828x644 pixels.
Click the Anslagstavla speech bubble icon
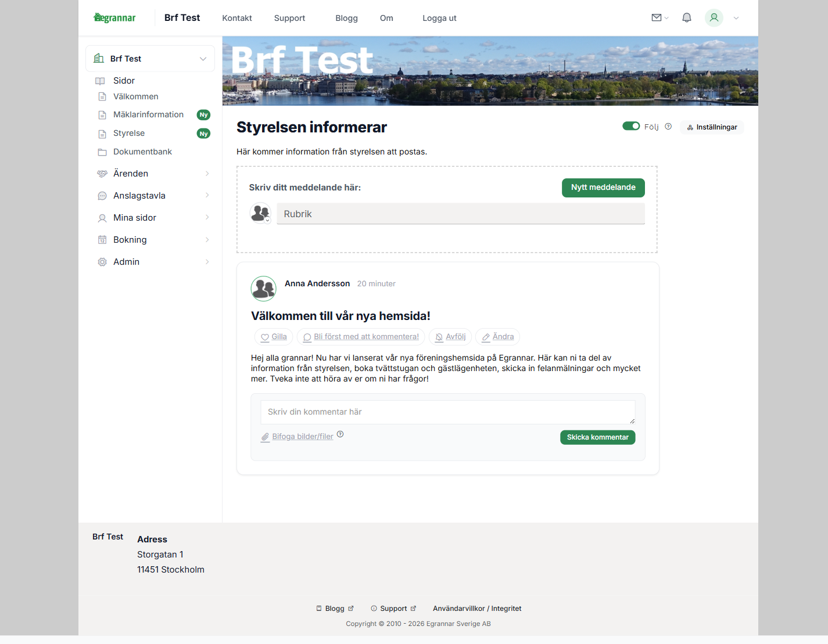click(102, 196)
